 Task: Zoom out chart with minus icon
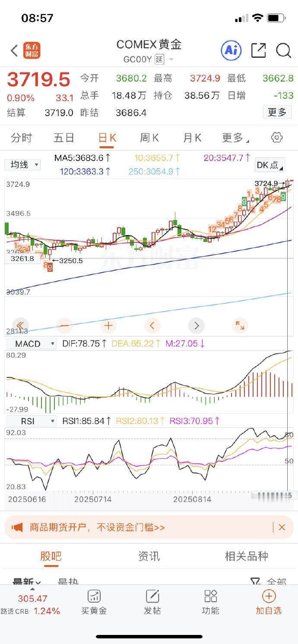click(64, 325)
